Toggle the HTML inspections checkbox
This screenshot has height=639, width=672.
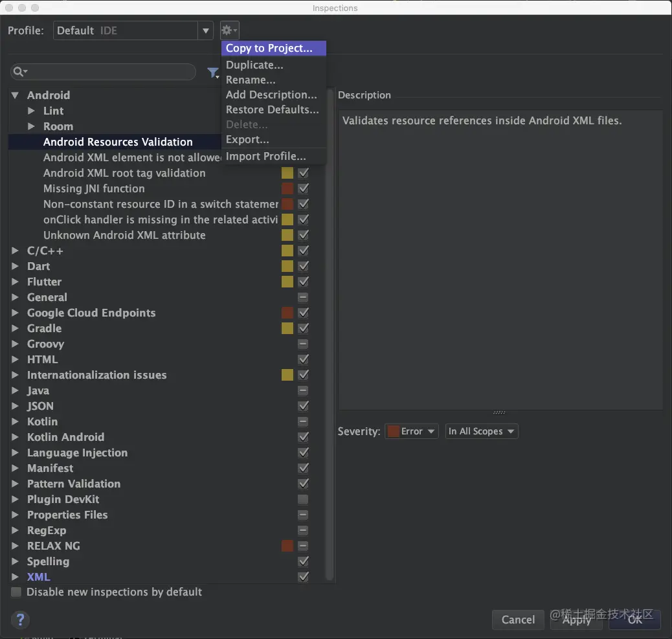pos(303,359)
